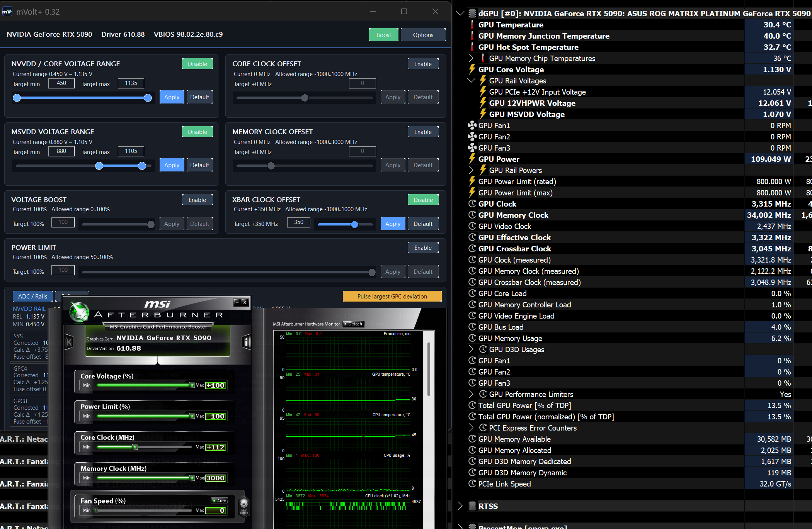Apply the NVVDD core voltage range
The width and height of the screenshot is (812, 529).
tap(172, 97)
